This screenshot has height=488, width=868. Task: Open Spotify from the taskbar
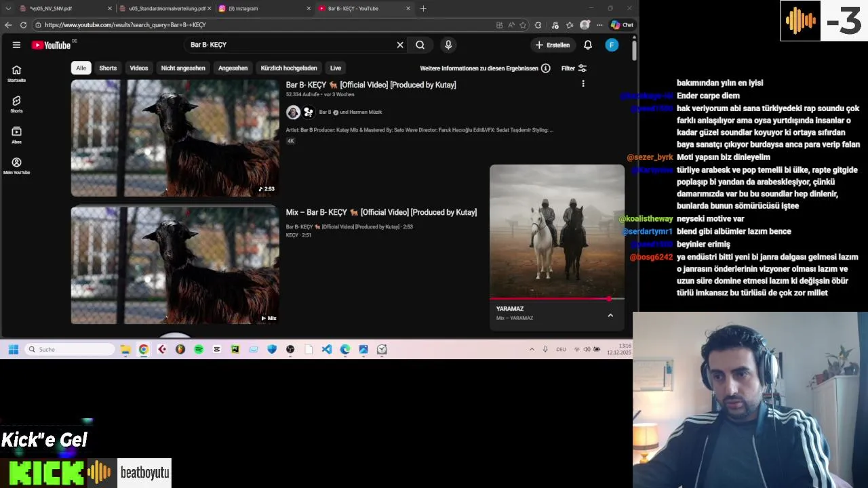point(199,349)
